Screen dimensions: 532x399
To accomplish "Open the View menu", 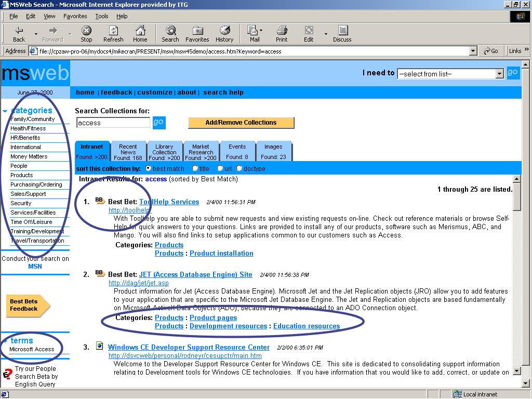I will 49,16.
